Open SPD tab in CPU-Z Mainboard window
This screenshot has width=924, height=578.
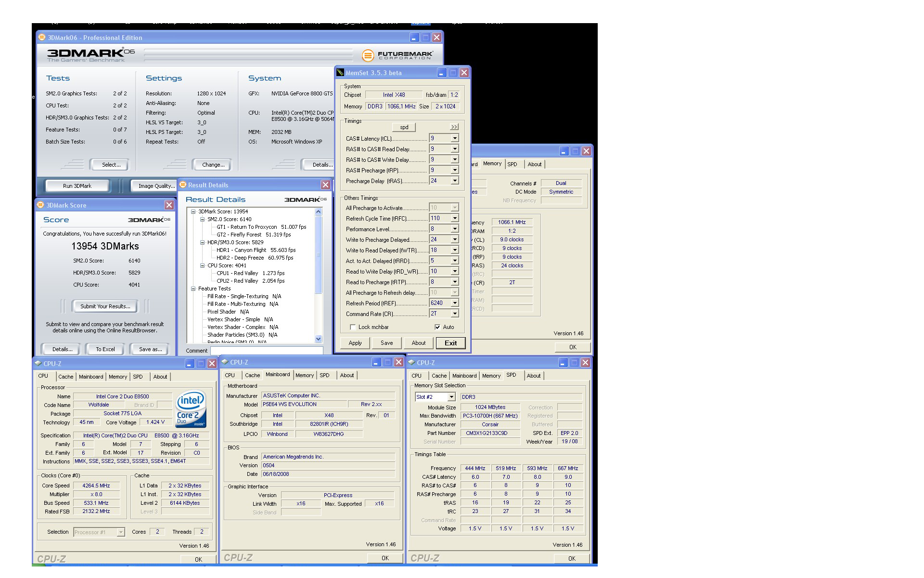[x=325, y=375]
